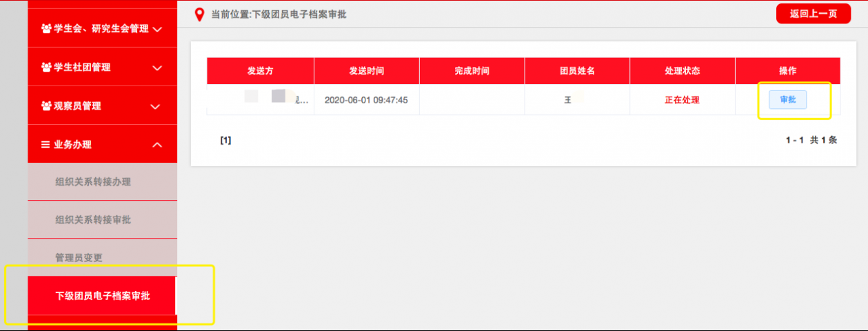
Task: Click the people icon beside 学生社团管理
Action: (x=46, y=68)
